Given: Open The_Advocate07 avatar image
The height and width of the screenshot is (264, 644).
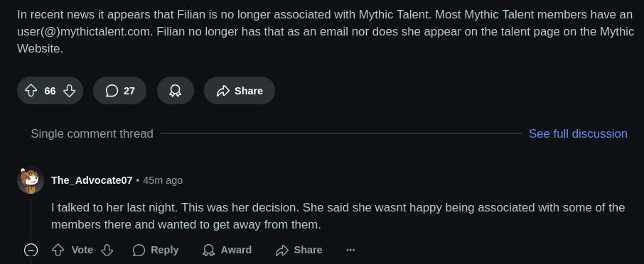Looking at the screenshot, I should (x=31, y=180).
